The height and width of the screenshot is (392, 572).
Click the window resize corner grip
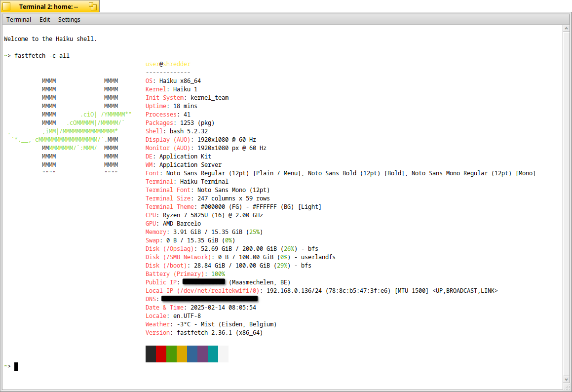(566, 387)
